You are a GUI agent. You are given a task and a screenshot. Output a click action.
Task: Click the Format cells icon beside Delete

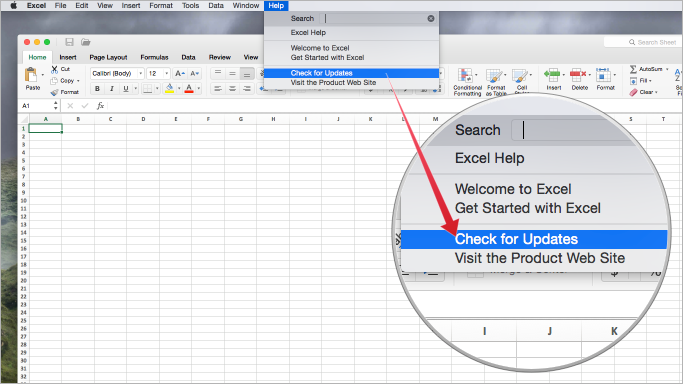click(x=603, y=75)
